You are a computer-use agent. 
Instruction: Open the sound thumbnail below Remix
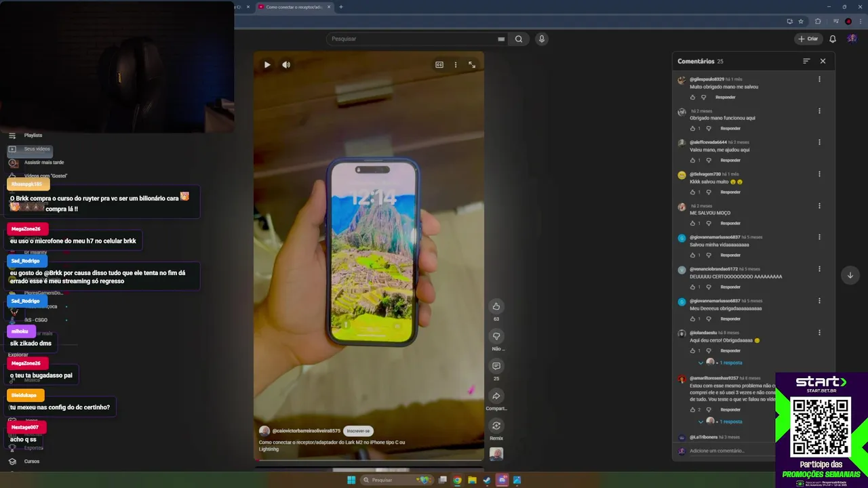click(x=496, y=454)
